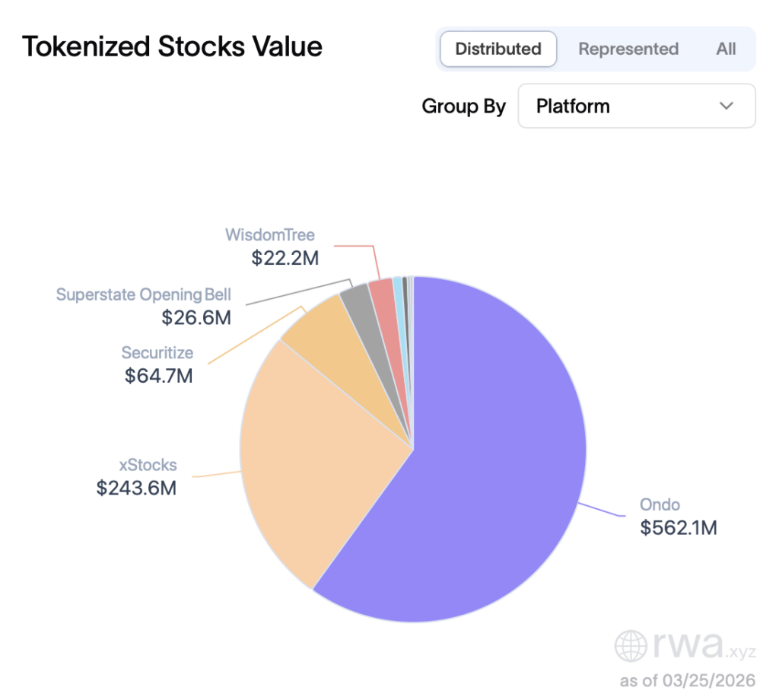Click the Ondo $562.1M label
Screen dimensions: 779x700
tap(679, 527)
